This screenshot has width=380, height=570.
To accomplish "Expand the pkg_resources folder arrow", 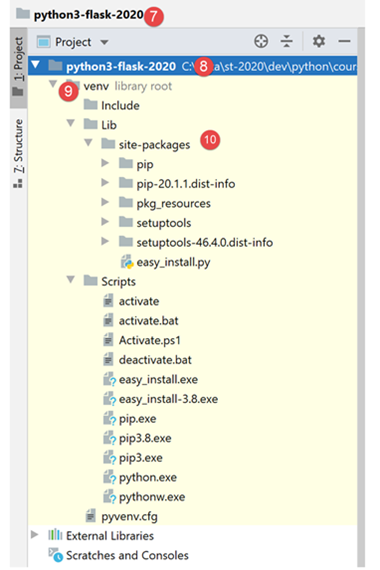I will [105, 202].
